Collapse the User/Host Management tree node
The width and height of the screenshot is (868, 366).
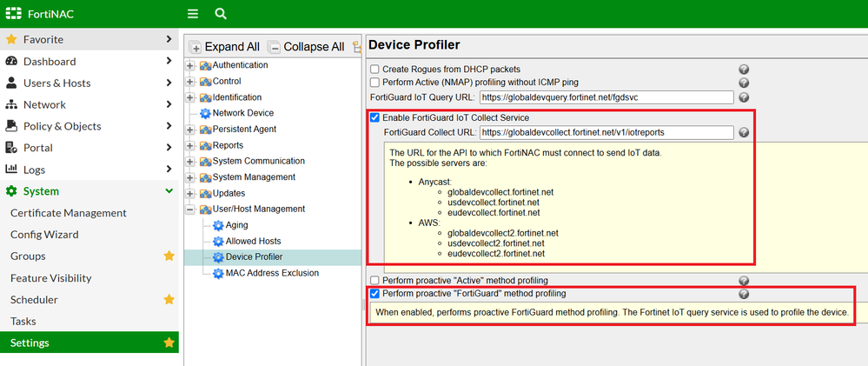click(190, 210)
